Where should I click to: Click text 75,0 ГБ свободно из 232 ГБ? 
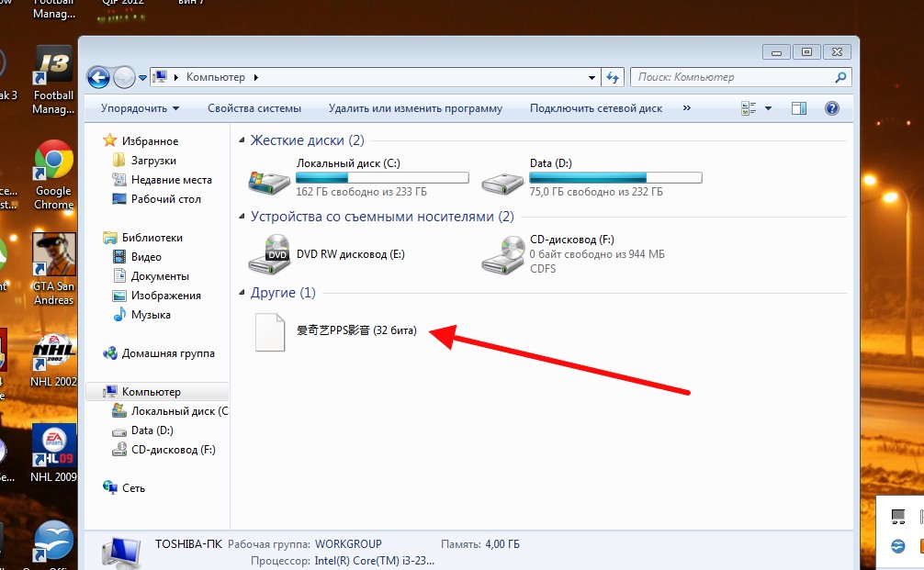tap(596, 192)
